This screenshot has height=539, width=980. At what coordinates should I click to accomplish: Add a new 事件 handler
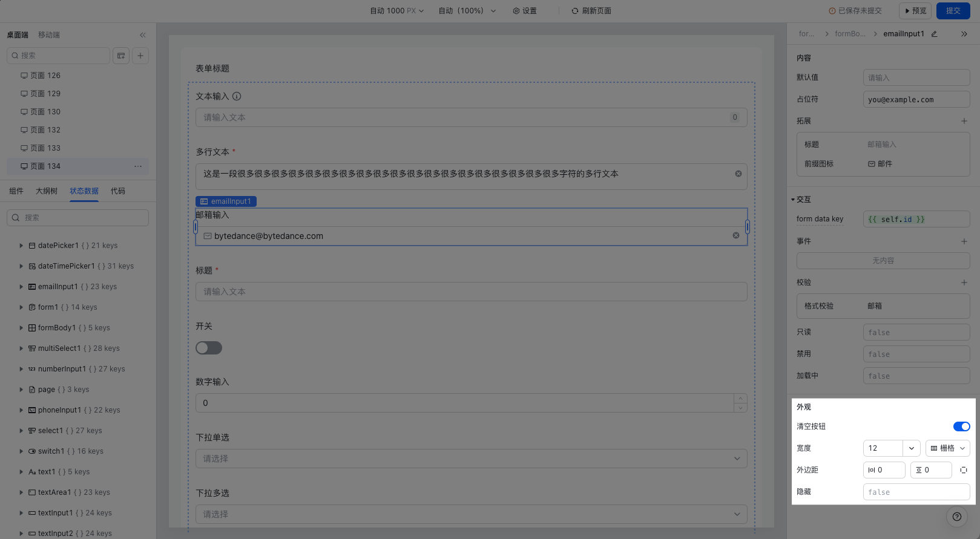point(964,241)
